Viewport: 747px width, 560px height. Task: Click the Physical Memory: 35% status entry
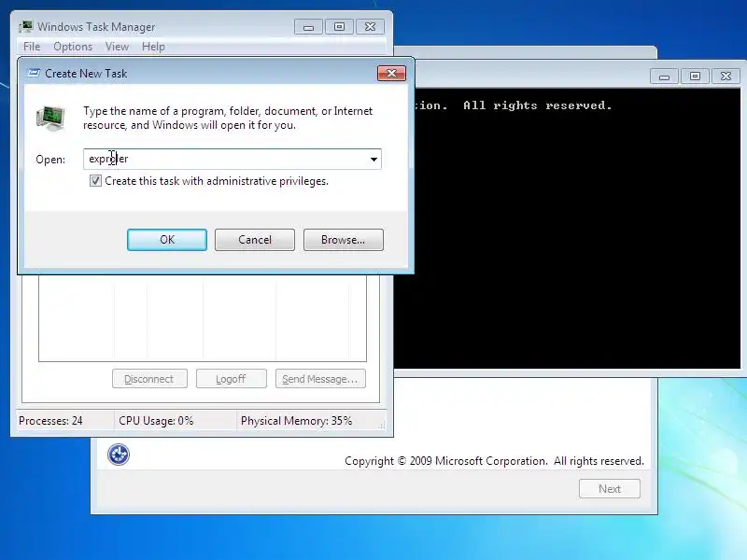point(296,421)
